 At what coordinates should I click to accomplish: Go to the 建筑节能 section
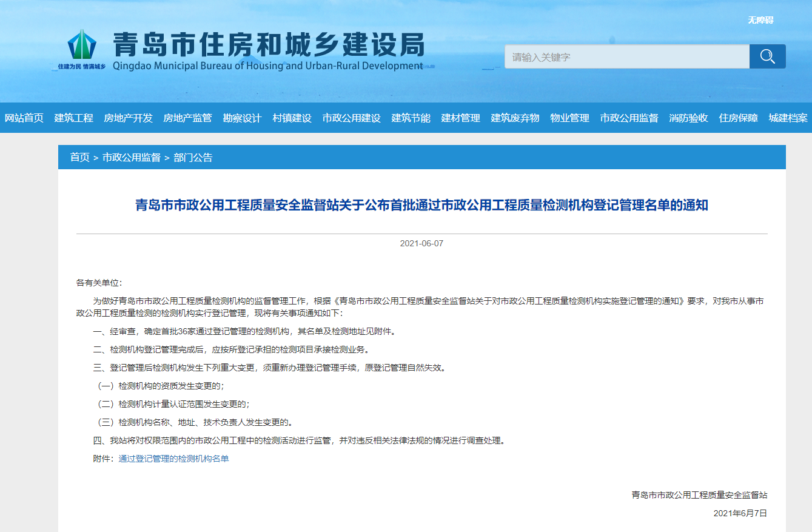coord(411,118)
